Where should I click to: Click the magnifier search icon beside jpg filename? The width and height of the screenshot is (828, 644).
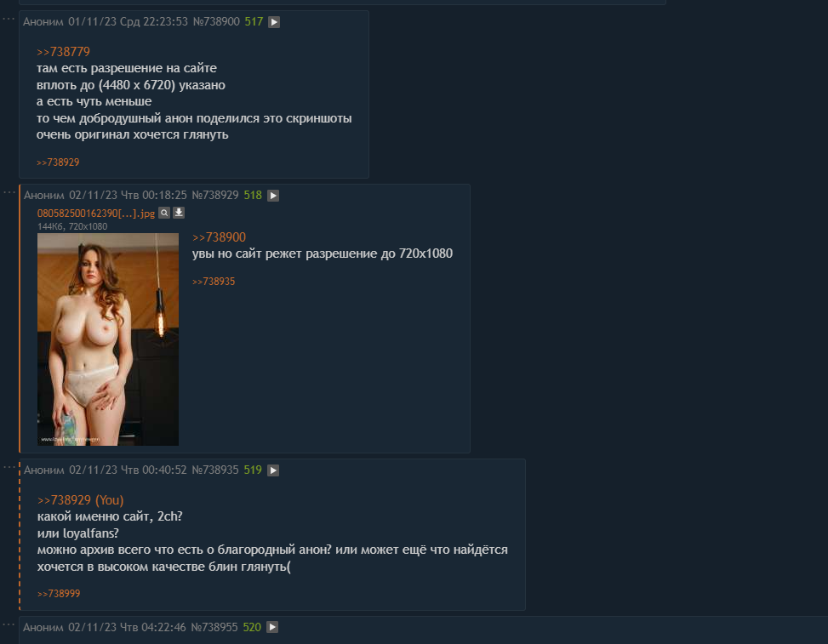tap(164, 213)
